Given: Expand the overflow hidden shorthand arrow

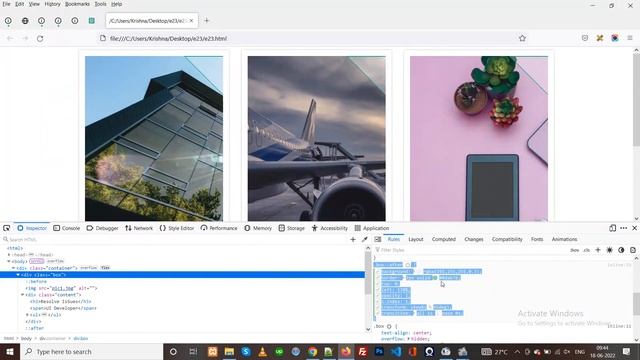Looking at the screenshot, I should [409, 339].
